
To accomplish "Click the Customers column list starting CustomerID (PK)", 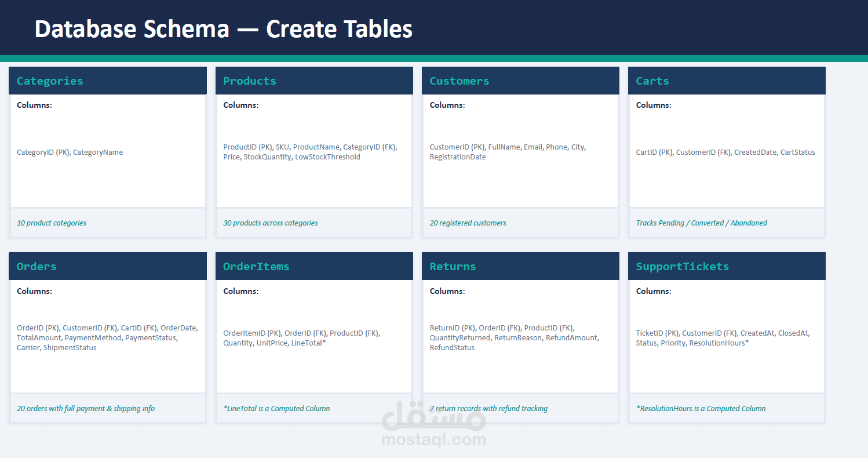I will coord(508,152).
